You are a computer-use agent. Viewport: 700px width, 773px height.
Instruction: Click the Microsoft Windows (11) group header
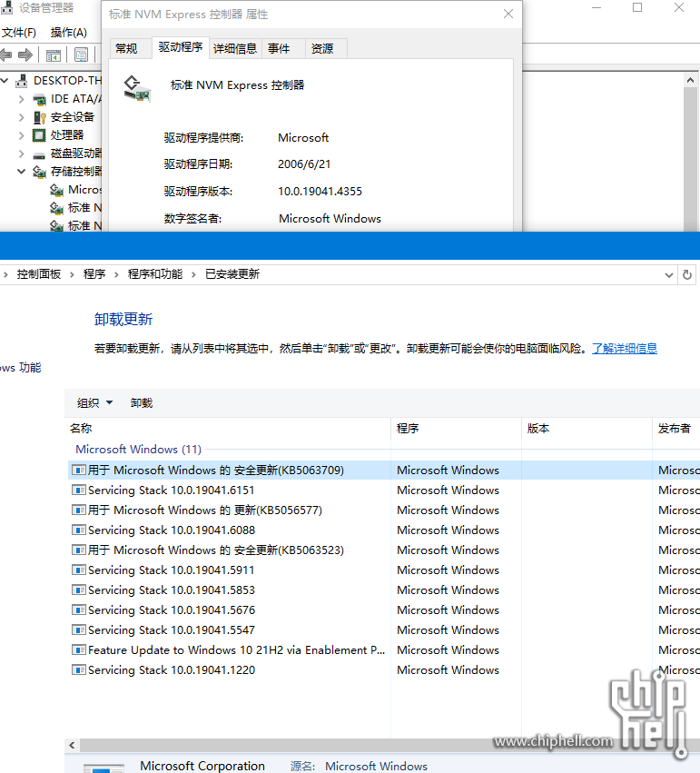click(x=138, y=449)
